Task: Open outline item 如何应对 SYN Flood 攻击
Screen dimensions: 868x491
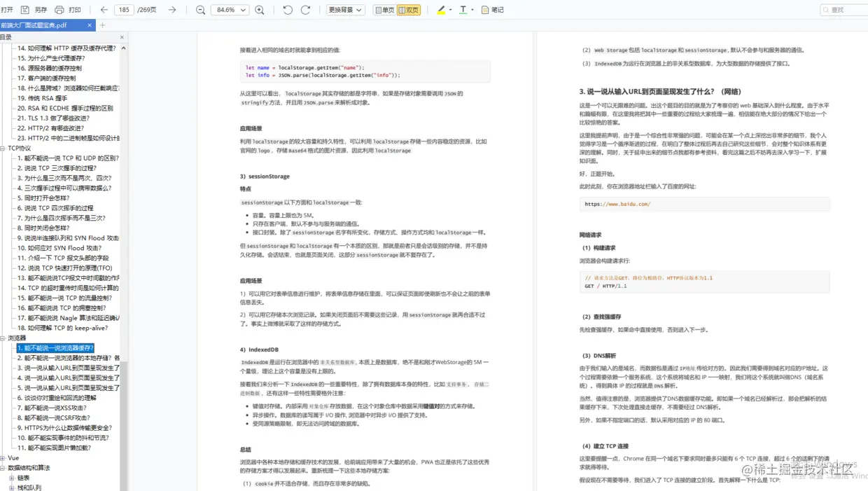Action: pyautogui.click(x=59, y=248)
